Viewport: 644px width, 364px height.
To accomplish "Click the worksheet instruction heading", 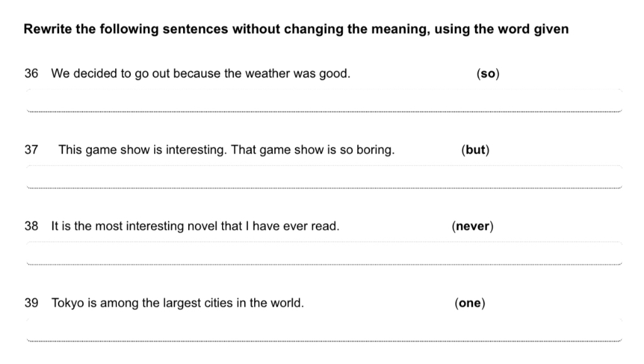I will [x=296, y=29].
